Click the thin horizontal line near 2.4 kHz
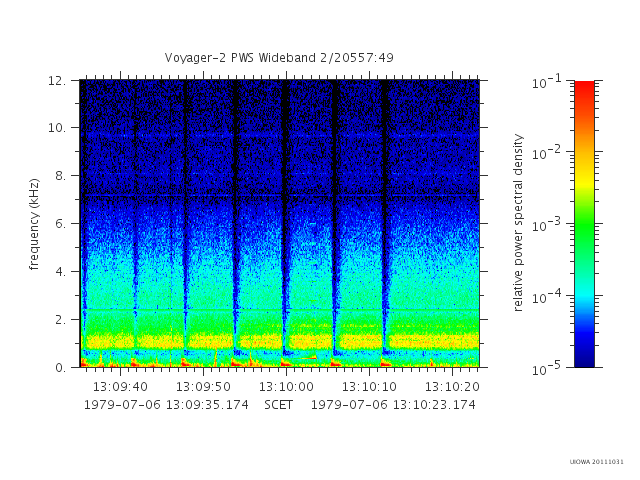The height and width of the screenshot is (480, 640). pyautogui.click(x=280, y=310)
